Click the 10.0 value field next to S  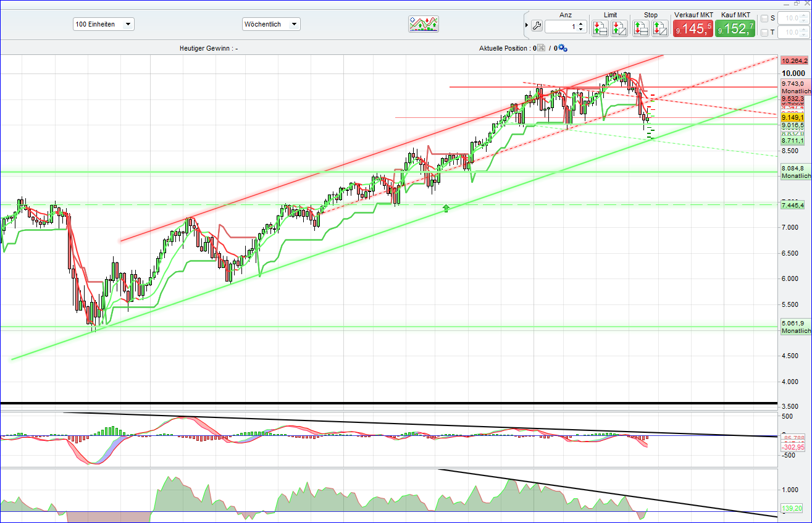[790, 19]
